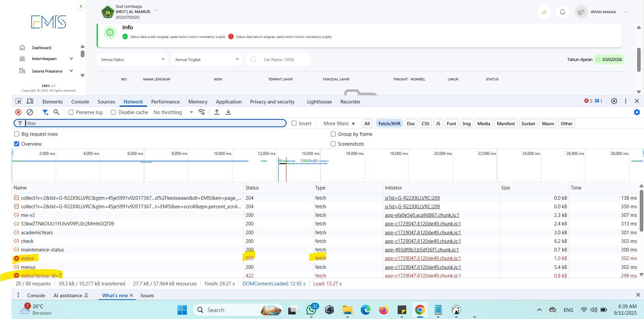The width and height of the screenshot is (644, 319).
Task: Open the Semua Status dropdown
Action: click(132, 59)
